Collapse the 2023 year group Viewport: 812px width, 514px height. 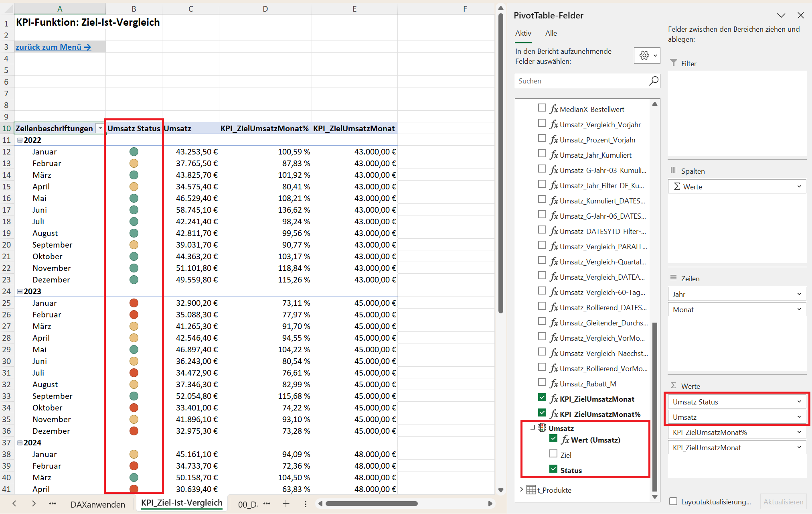coord(20,292)
